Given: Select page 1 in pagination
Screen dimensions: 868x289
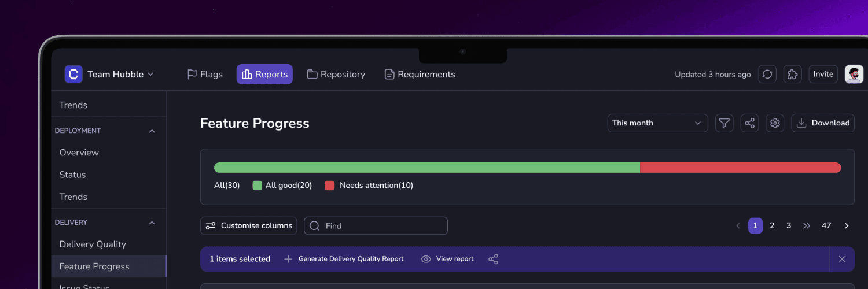Looking at the screenshot, I should point(755,225).
